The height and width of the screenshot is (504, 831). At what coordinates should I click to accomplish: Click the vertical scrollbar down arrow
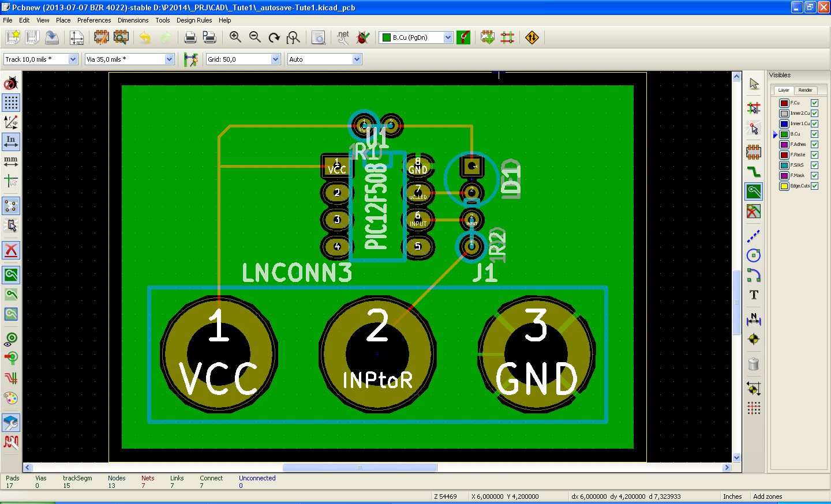point(736,457)
